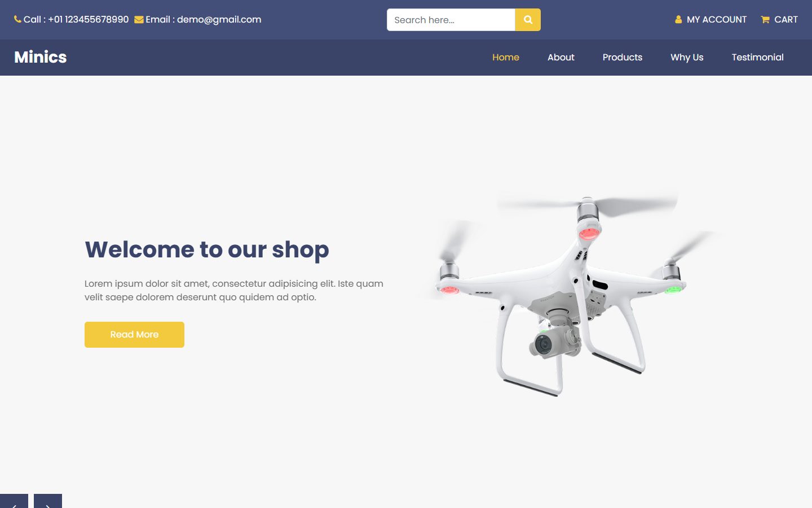812x508 pixels.
Task: Go to the Testimonial section
Action: [x=758, y=57]
